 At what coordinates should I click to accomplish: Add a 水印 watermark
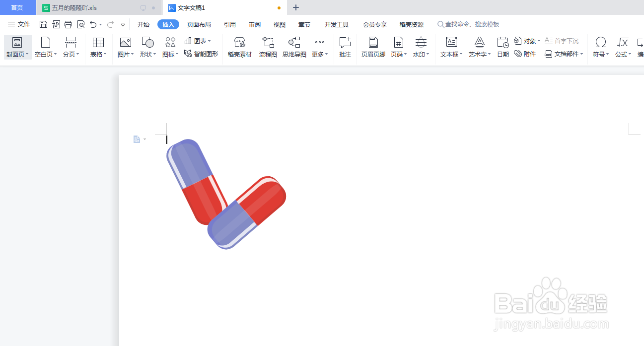point(420,47)
